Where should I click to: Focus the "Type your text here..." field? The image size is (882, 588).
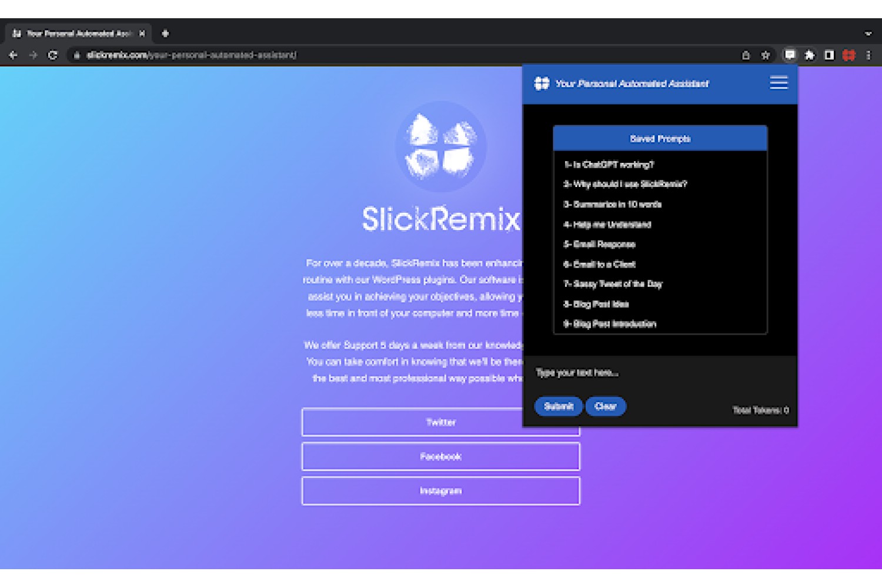point(660,373)
